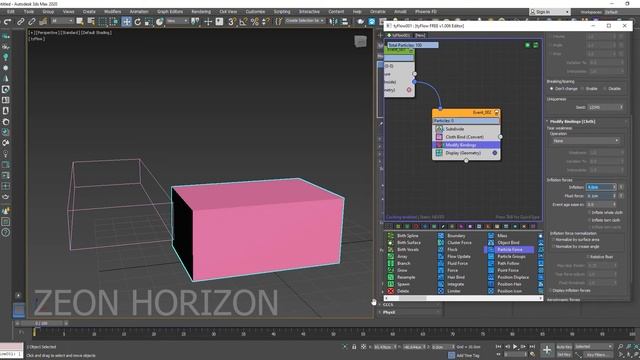Toggle Normalize by surface area checkbox
This screenshot has height=360, width=640.
[x=553, y=240]
